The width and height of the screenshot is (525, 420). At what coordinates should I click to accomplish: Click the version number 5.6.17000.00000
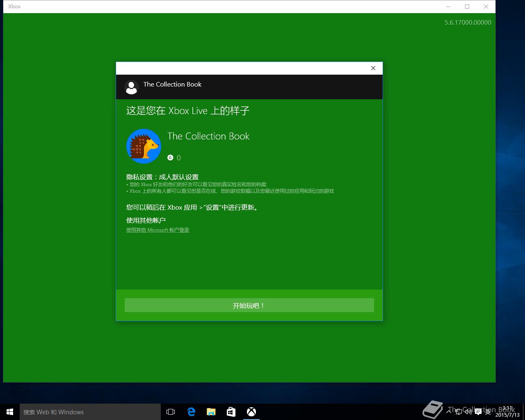[x=468, y=23]
